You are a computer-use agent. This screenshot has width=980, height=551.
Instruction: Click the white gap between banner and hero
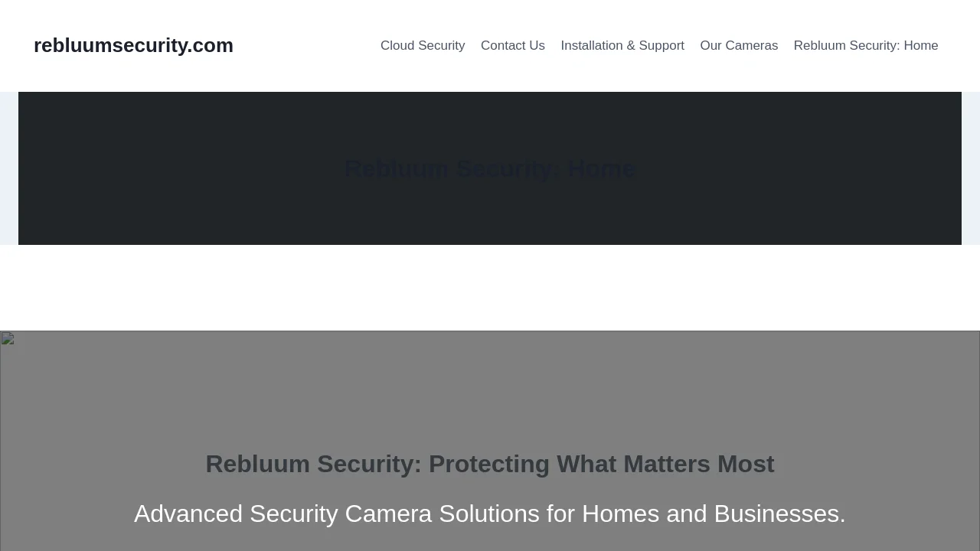(490, 288)
